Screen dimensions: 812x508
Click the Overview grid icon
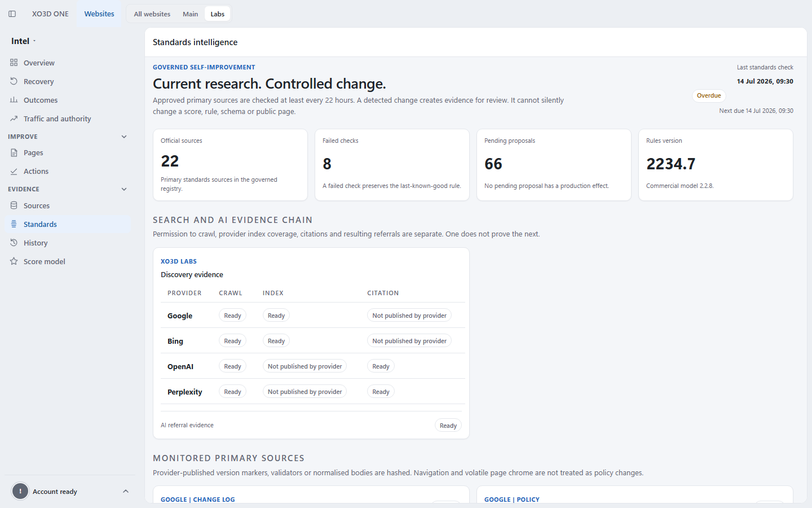pyautogui.click(x=14, y=63)
